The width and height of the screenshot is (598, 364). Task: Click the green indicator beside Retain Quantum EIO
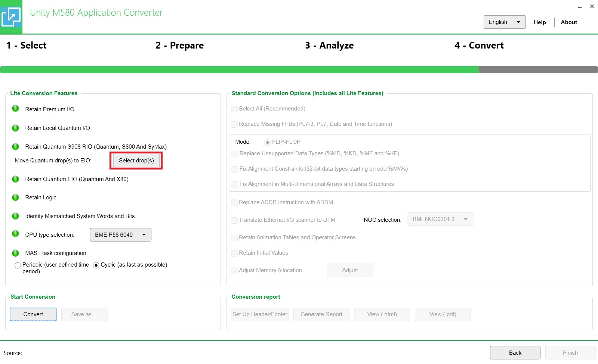15,179
